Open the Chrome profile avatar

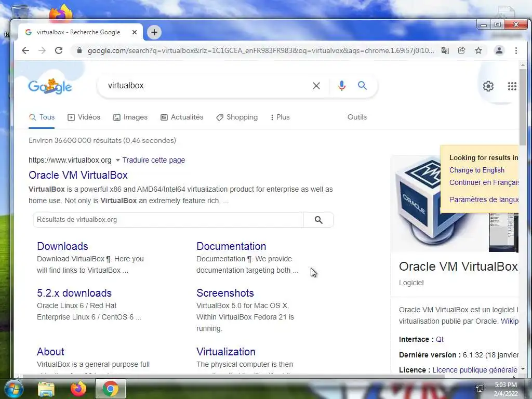499,50
